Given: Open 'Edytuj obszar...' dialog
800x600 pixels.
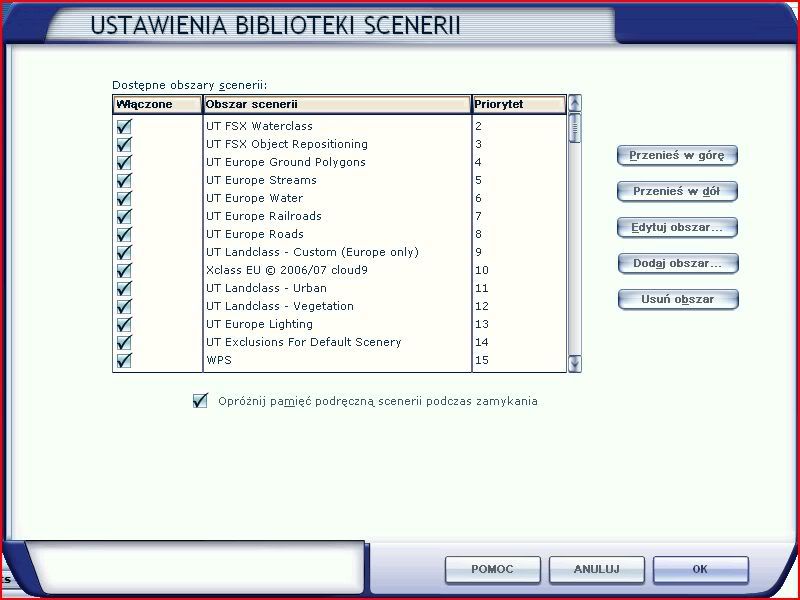Looking at the screenshot, I should [x=678, y=227].
